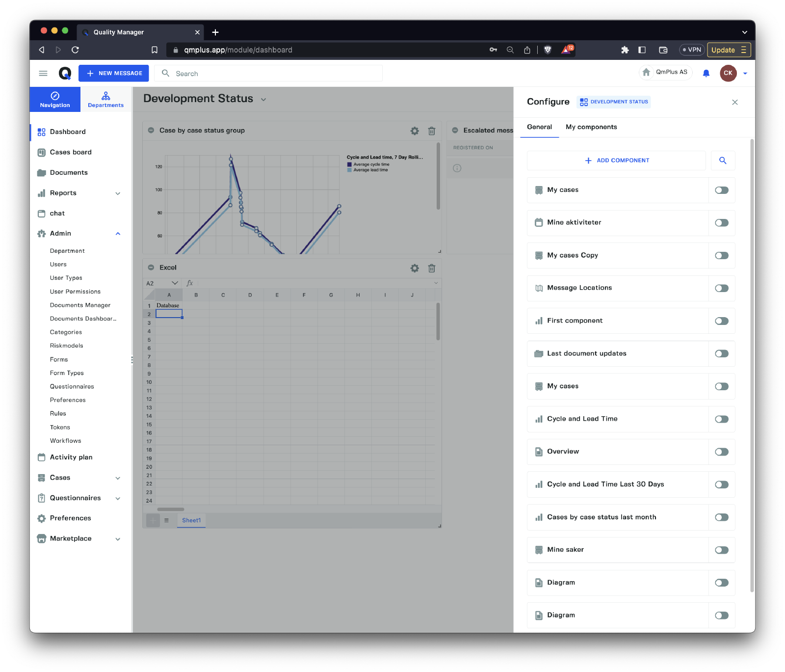Click the top Search input field
This screenshot has width=785, height=672.
(x=275, y=74)
